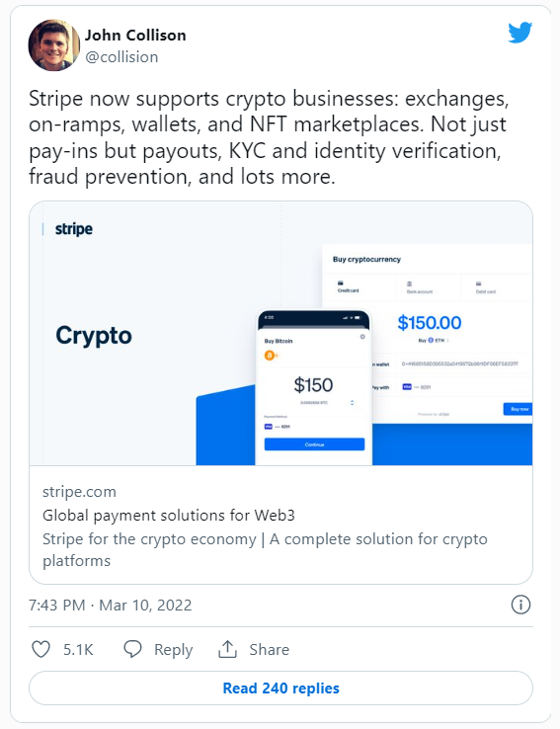Click the John Collison display name

pyautogui.click(x=135, y=36)
